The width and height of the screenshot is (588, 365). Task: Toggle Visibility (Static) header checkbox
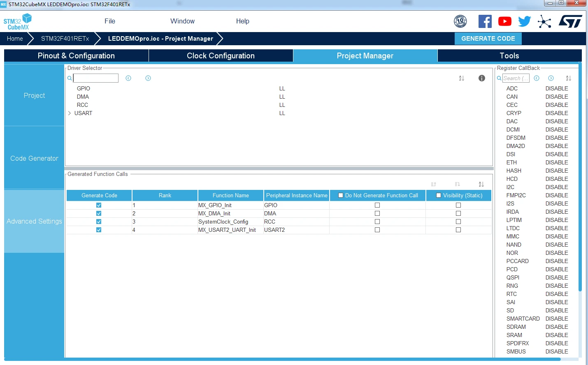coord(439,195)
